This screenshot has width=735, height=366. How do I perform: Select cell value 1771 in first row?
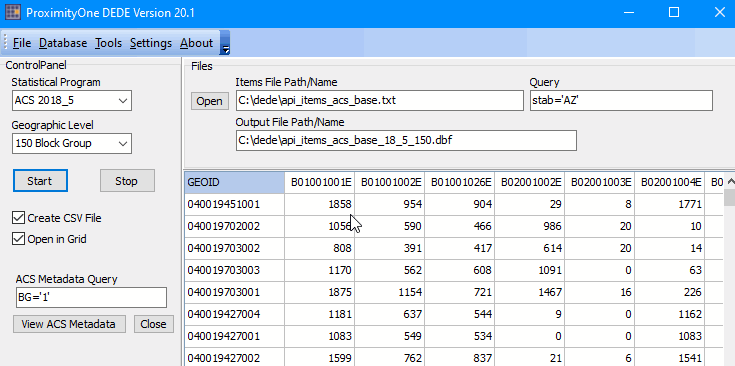[x=670, y=204]
